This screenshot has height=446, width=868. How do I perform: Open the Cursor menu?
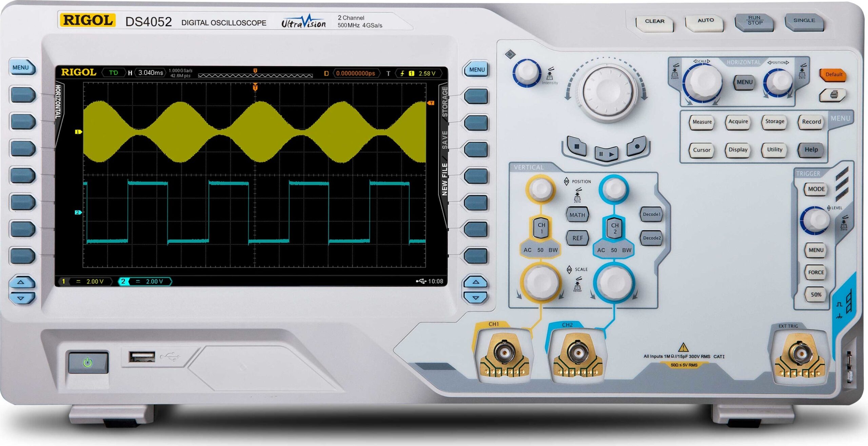(702, 150)
